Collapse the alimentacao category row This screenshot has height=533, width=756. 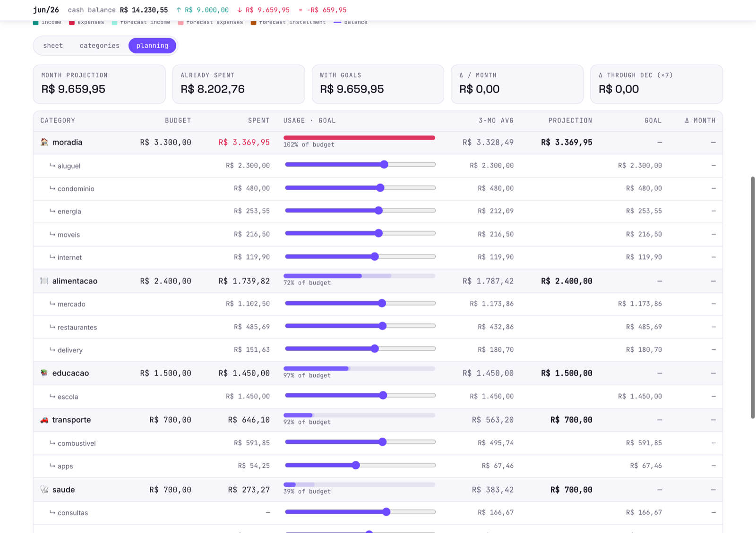[378, 281]
